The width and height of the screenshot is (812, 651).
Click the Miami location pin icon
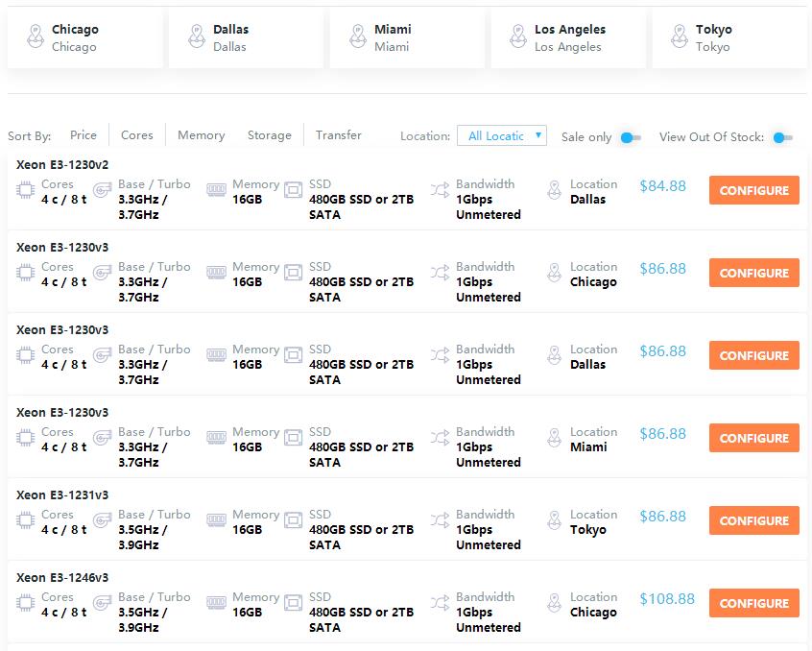click(x=358, y=37)
